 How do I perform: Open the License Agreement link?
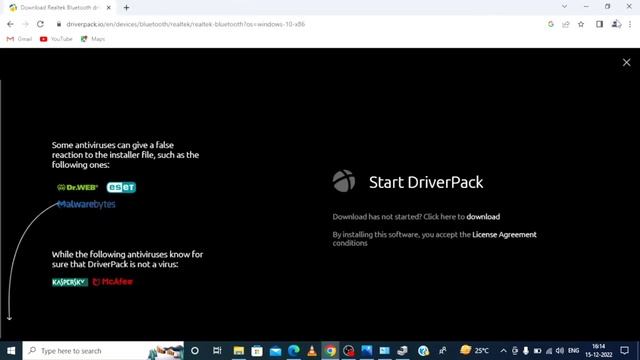click(x=504, y=235)
